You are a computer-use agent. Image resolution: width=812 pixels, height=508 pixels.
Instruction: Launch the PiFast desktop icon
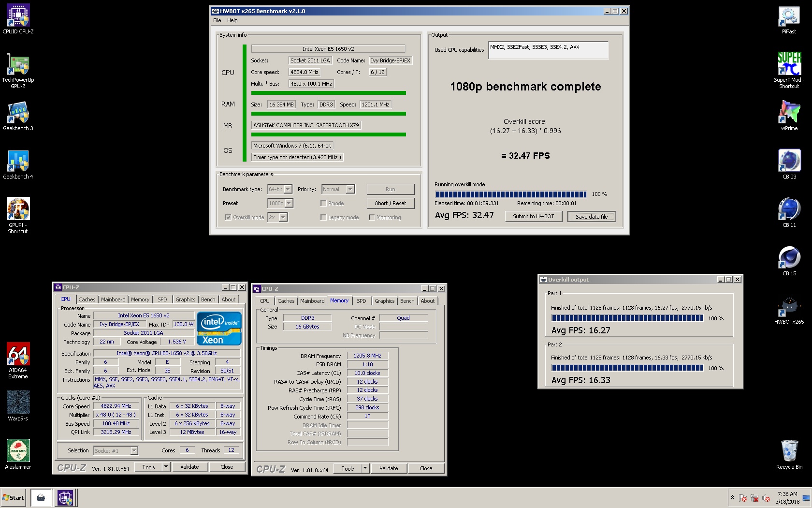pyautogui.click(x=789, y=19)
